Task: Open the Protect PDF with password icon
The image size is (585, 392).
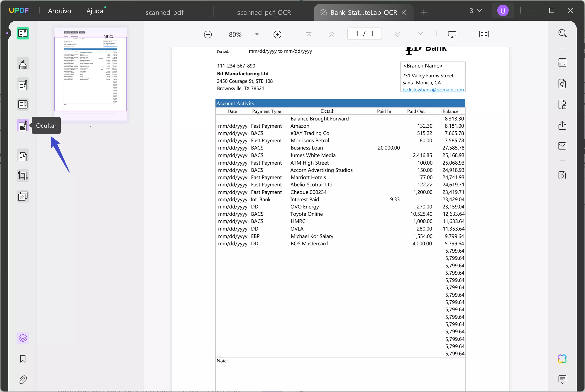Action: point(562,104)
